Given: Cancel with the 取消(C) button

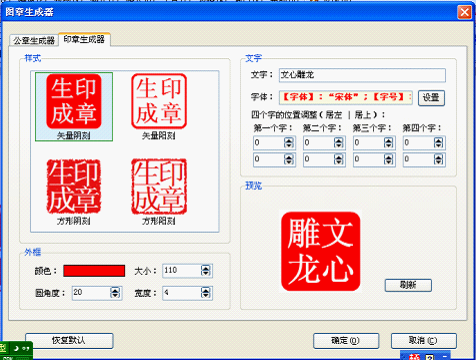Looking at the screenshot, I should click(x=424, y=341).
